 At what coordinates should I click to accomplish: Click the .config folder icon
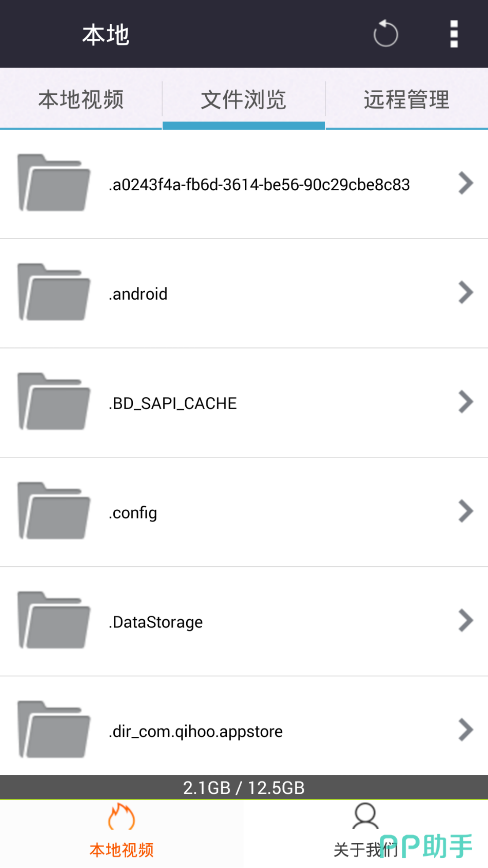tap(53, 511)
